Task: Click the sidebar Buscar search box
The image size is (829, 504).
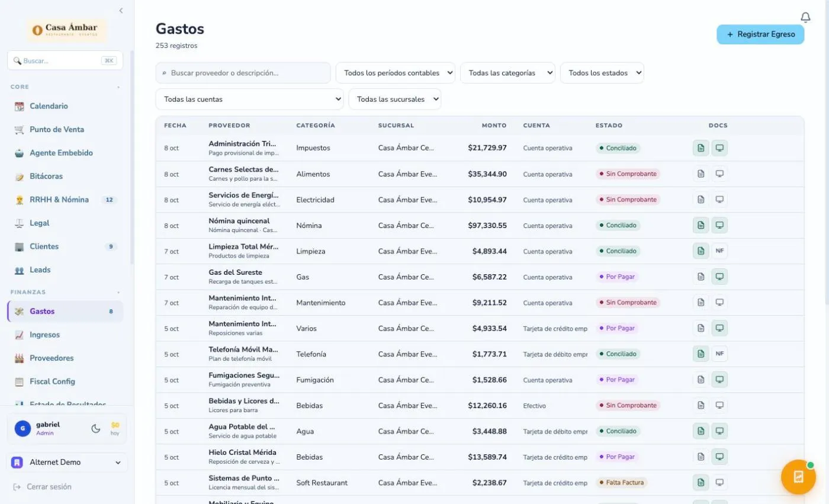Action: [x=65, y=60]
